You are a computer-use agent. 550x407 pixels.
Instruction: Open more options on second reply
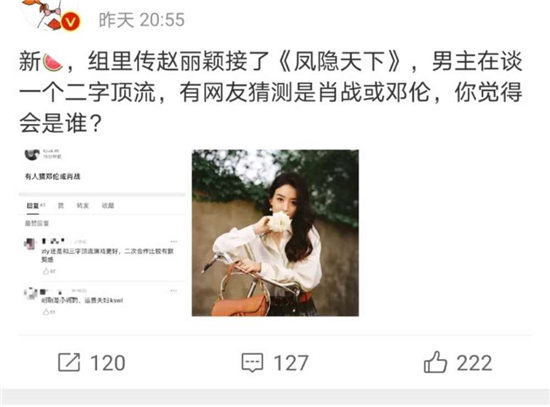pyautogui.click(x=174, y=291)
